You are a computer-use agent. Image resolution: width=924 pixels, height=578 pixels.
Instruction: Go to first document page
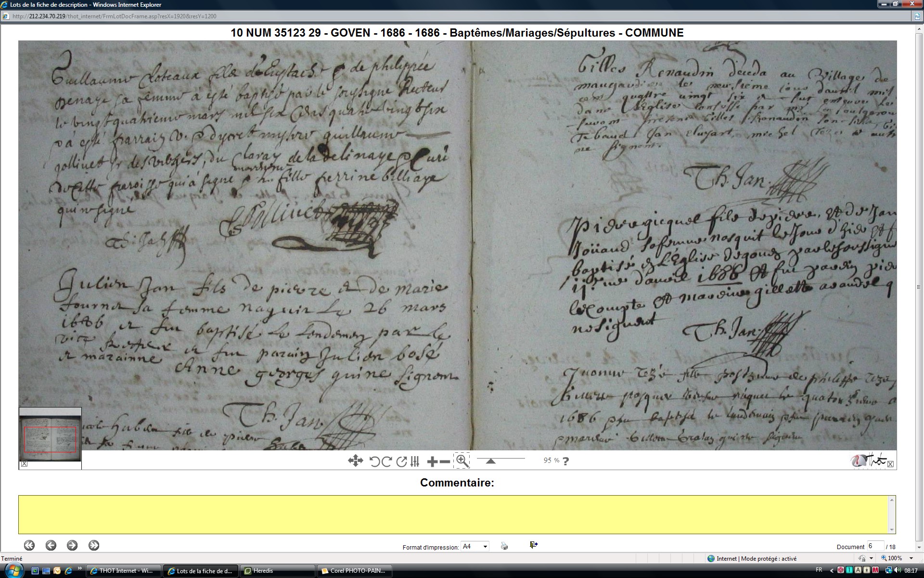pos(29,545)
